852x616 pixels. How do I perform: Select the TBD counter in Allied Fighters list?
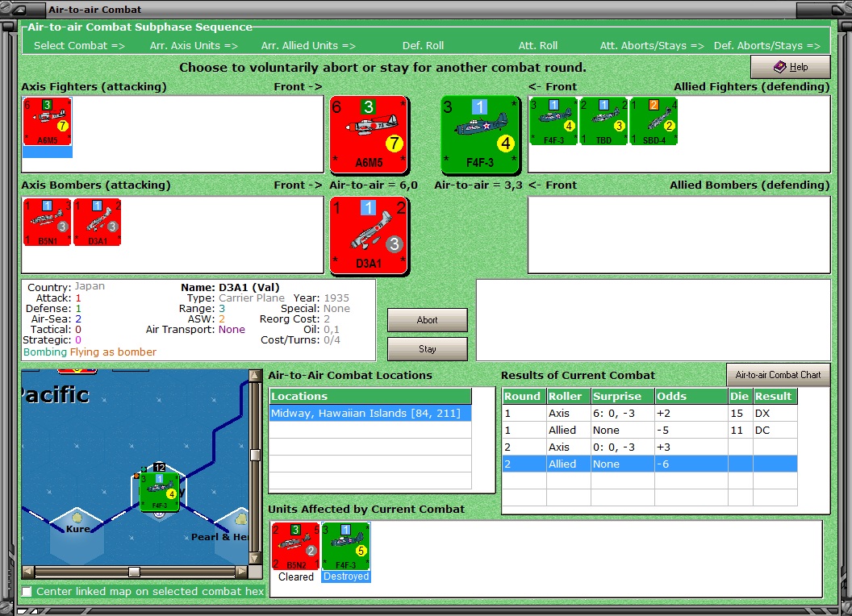(603, 122)
